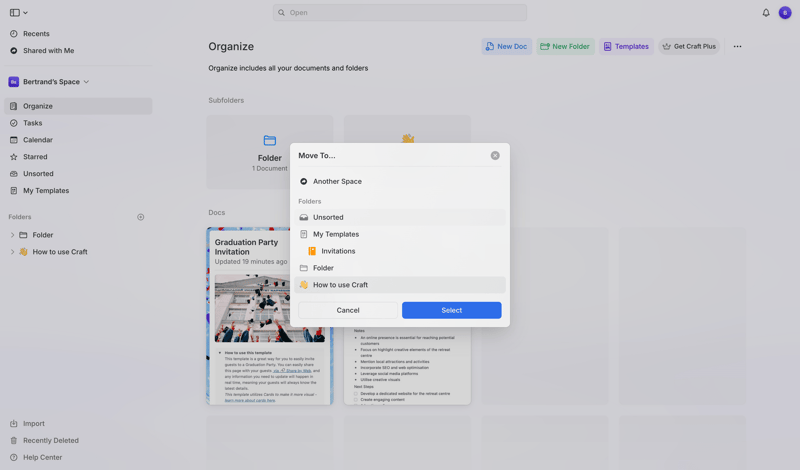Toggle the sidebar panel icon

pyautogui.click(x=15, y=13)
